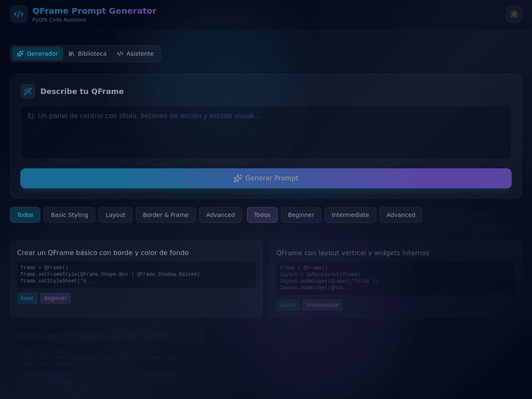Choose the Advanced category filter chip

(220, 215)
